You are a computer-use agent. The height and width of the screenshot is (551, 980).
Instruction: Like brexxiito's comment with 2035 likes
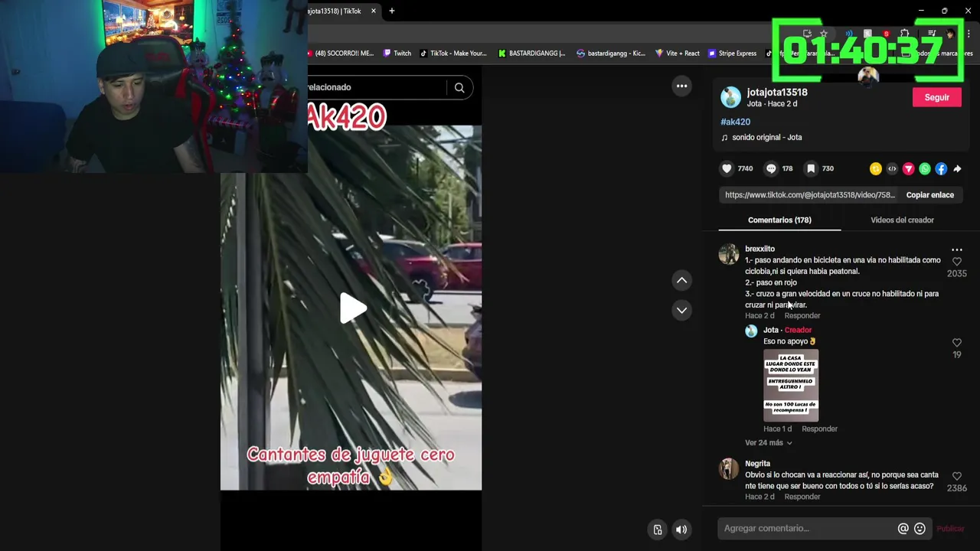tap(957, 262)
